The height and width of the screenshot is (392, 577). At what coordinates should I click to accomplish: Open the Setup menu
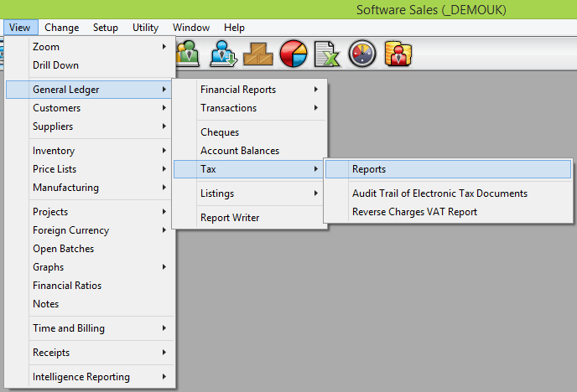coord(105,28)
